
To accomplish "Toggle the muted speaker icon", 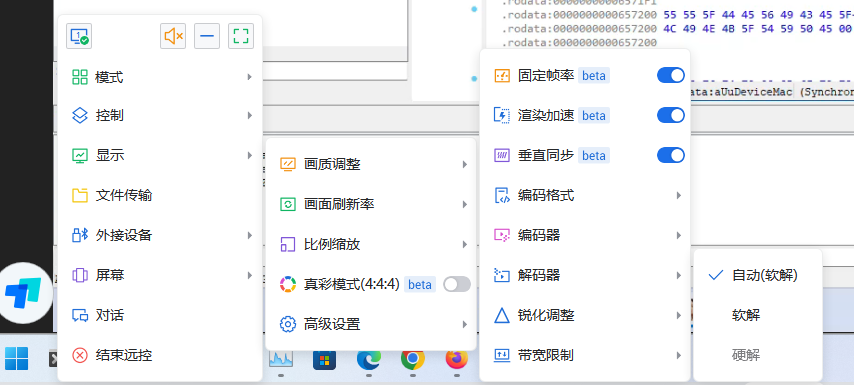I will click(173, 36).
